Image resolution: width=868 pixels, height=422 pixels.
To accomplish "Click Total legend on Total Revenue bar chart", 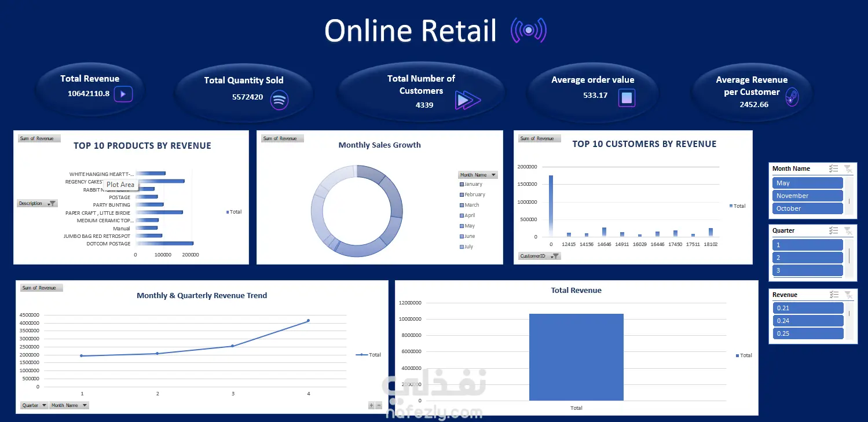I will tap(744, 355).
